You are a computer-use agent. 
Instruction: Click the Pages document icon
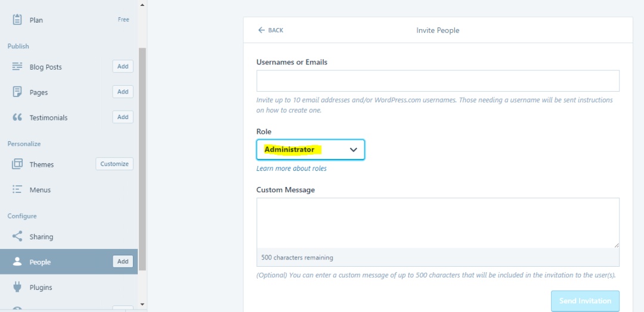pos(17,92)
